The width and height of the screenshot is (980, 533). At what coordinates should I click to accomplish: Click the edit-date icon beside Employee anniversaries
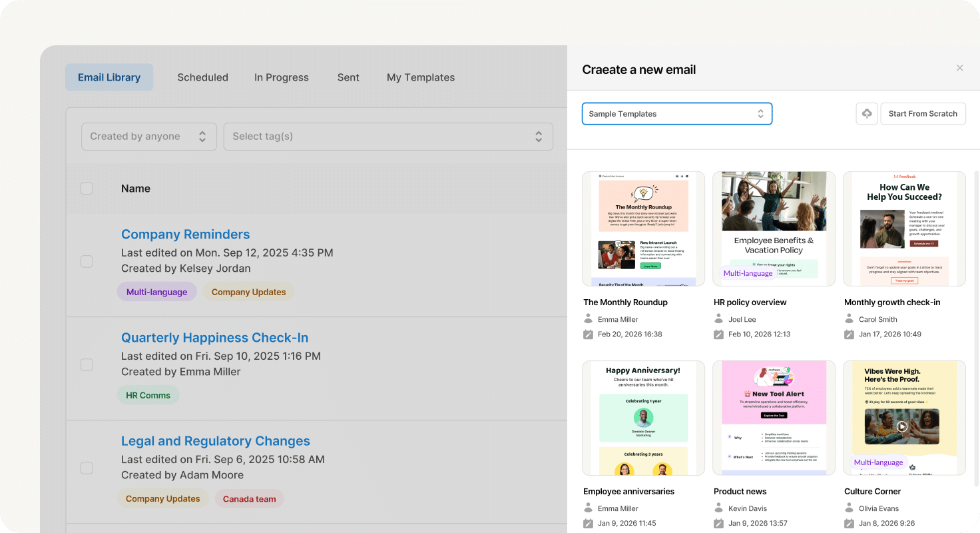[x=588, y=523]
